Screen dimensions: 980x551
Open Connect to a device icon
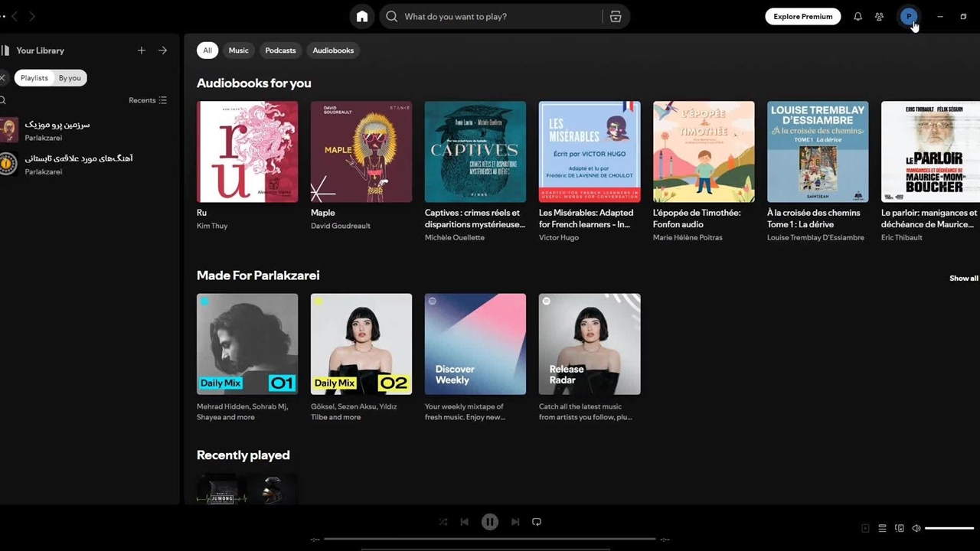click(900, 528)
